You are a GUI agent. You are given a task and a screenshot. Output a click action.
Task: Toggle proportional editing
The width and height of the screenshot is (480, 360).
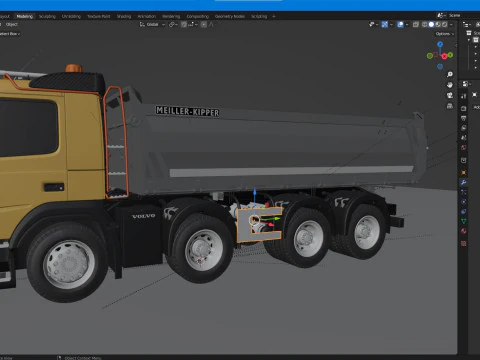pyautogui.click(x=204, y=24)
